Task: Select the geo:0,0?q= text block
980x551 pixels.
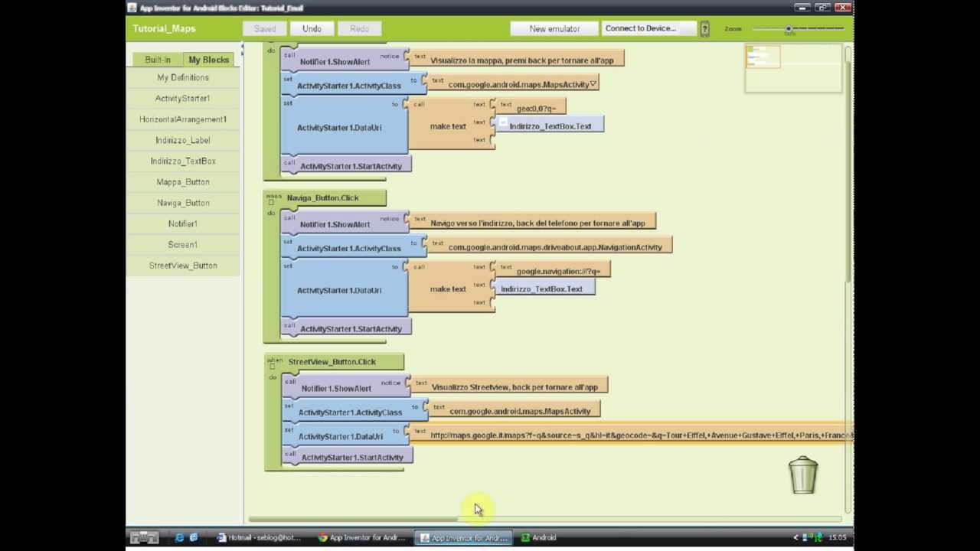Action: pyautogui.click(x=530, y=108)
